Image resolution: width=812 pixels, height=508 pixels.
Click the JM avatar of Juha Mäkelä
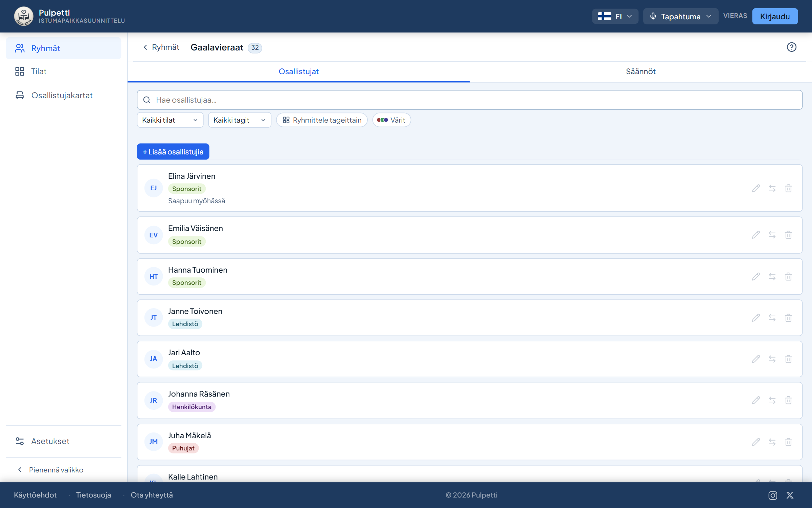tap(154, 442)
